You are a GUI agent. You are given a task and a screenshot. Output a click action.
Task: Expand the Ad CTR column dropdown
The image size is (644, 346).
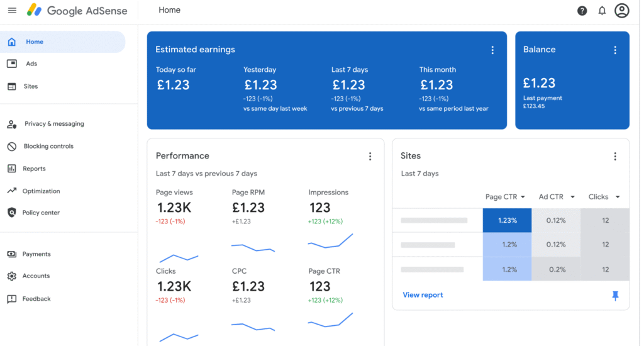pos(572,198)
